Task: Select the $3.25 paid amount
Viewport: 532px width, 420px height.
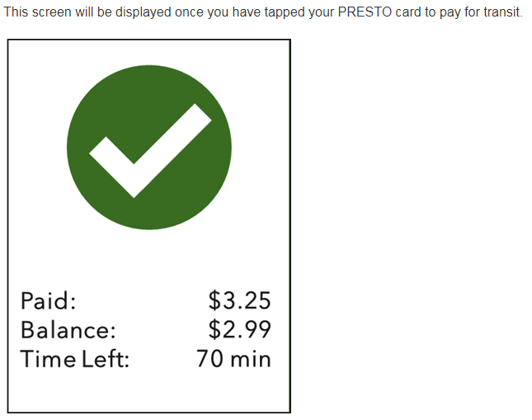Action: (x=239, y=300)
